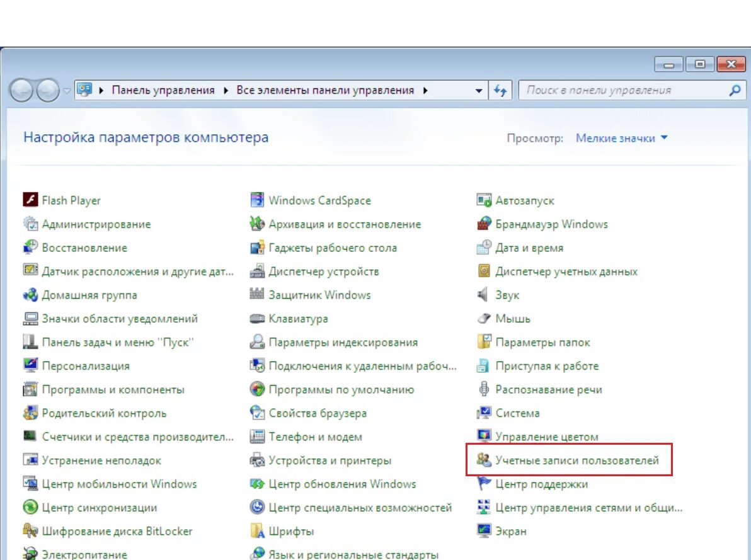The image size is (751, 560).
Task: Click the Клавиатура icon
Action: coord(257,318)
